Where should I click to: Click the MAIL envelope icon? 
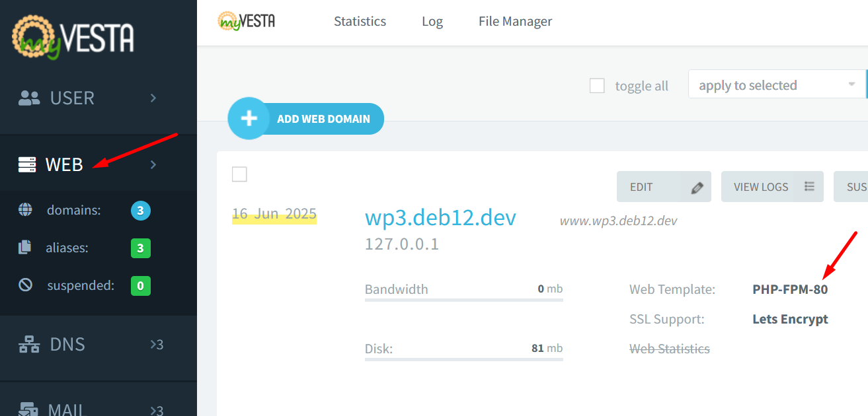coord(29,409)
